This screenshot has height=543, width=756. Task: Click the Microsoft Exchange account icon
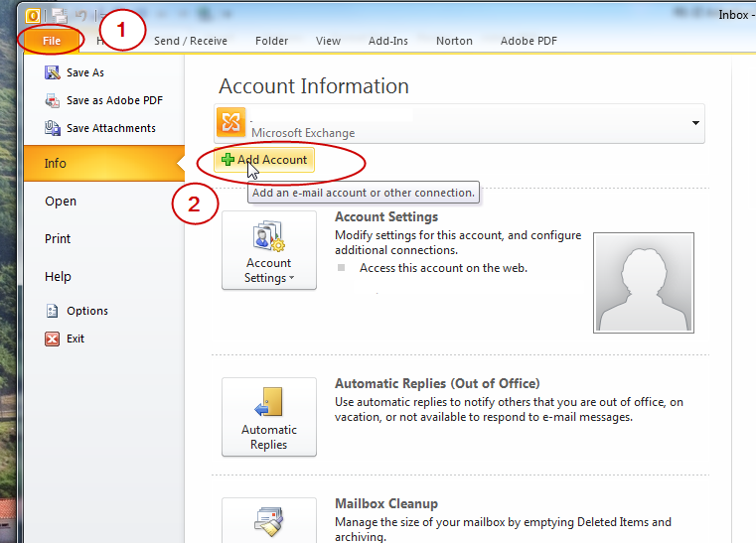pos(230,122)
